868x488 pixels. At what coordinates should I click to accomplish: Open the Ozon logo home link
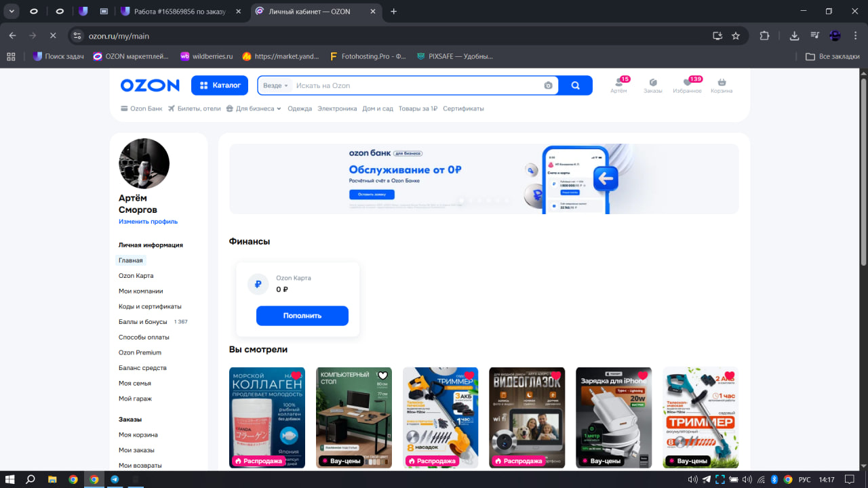(x=150, y=85)
